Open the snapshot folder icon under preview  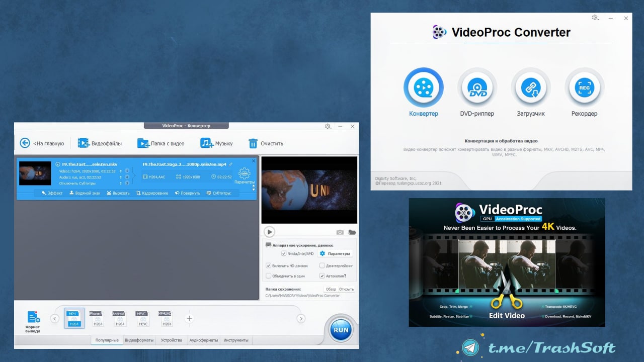pos(352,232)
